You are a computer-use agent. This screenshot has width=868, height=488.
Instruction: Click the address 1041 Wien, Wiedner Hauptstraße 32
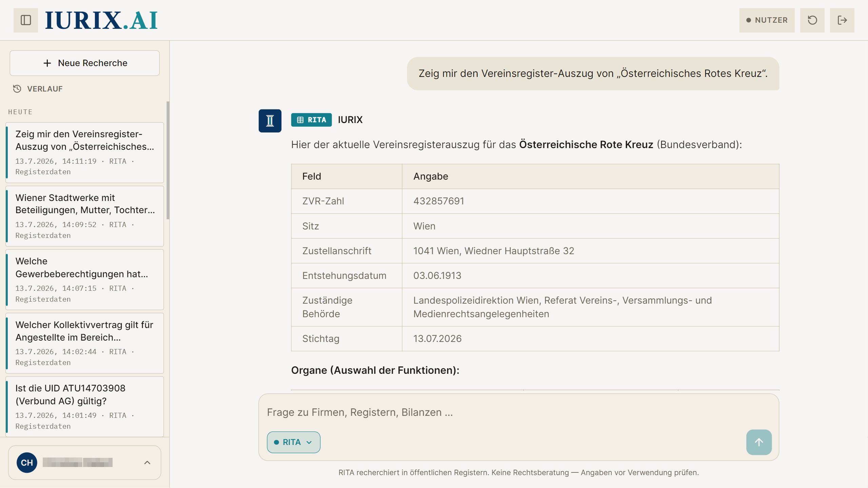pos(494,251)
